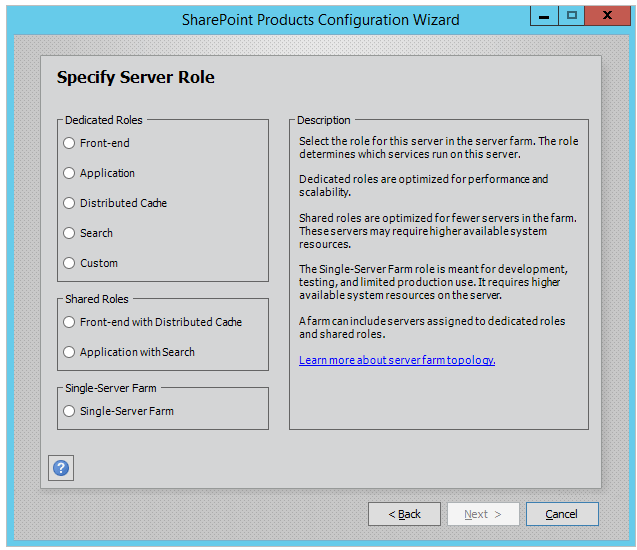Click the Specify Server Role heading
The width and height of the screenshot is (637, 550).
click(x=136, y=78)
